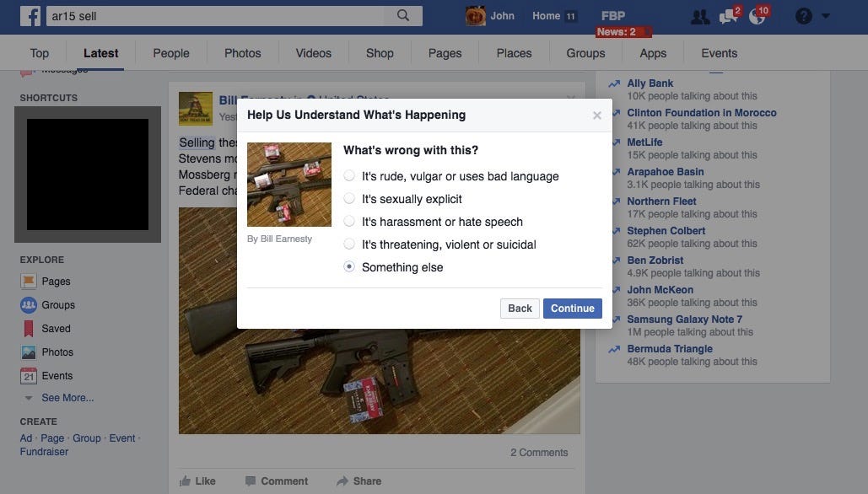Switch to the Photos search tab

point(242,53)
